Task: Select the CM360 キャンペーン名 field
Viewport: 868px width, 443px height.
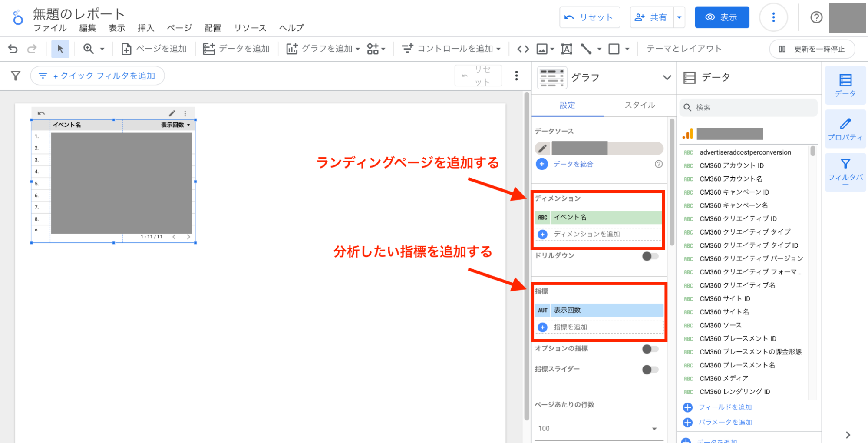Action: 733,205
